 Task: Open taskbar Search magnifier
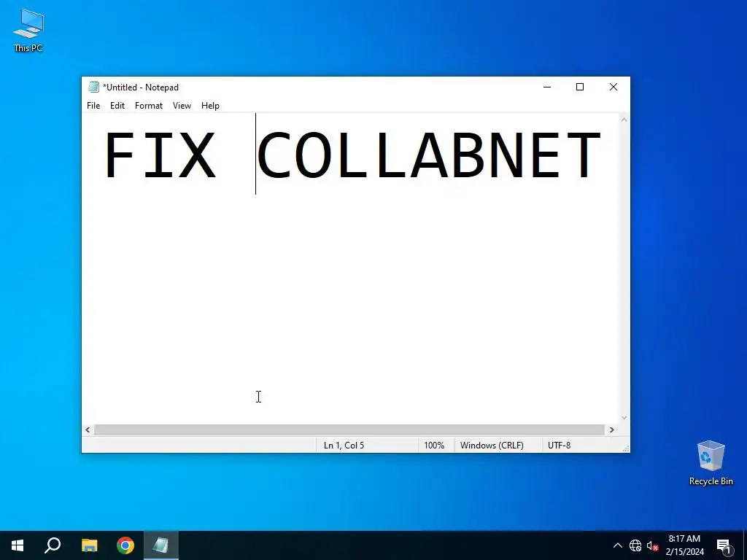[53, 545]
